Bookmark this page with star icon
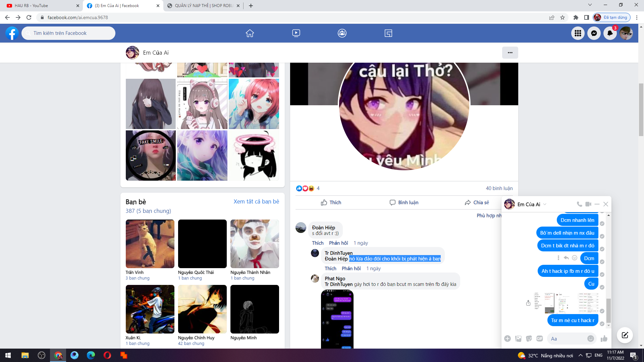The width and height of the screenshot is (644, 362). pyautogui.click(x=562, y=17)
